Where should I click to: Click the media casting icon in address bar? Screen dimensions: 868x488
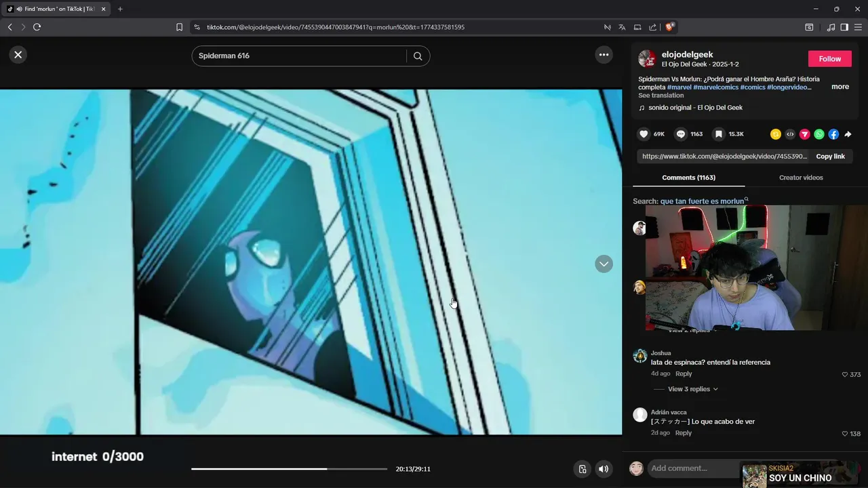click(x=637, y=27)
